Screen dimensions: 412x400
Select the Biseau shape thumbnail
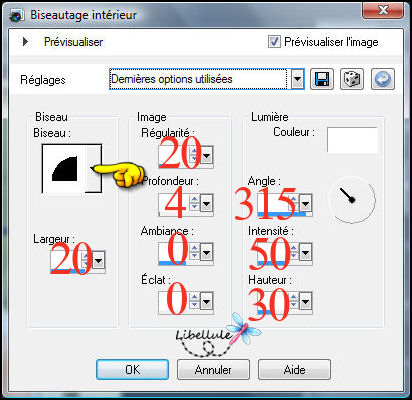[64, 168]
